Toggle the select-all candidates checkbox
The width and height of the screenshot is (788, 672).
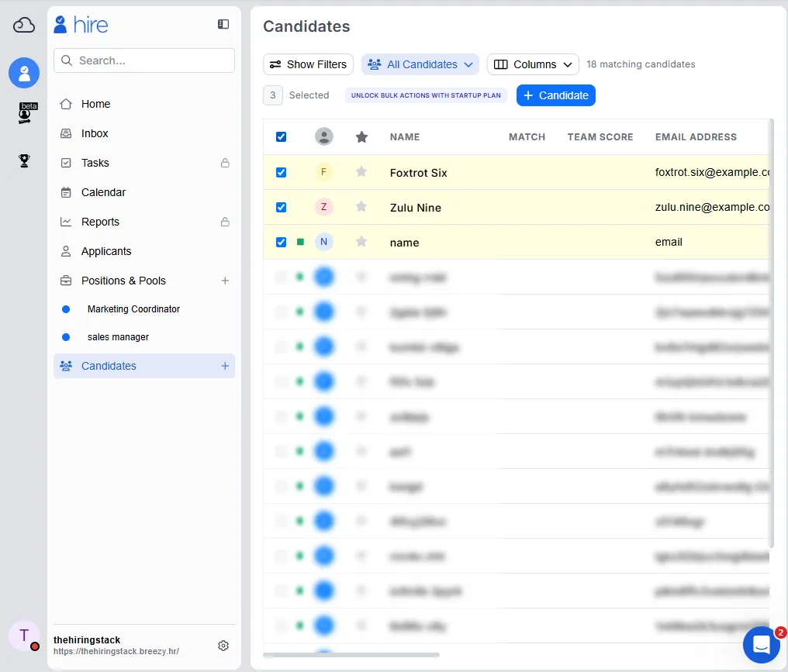[x=282, y=136]
